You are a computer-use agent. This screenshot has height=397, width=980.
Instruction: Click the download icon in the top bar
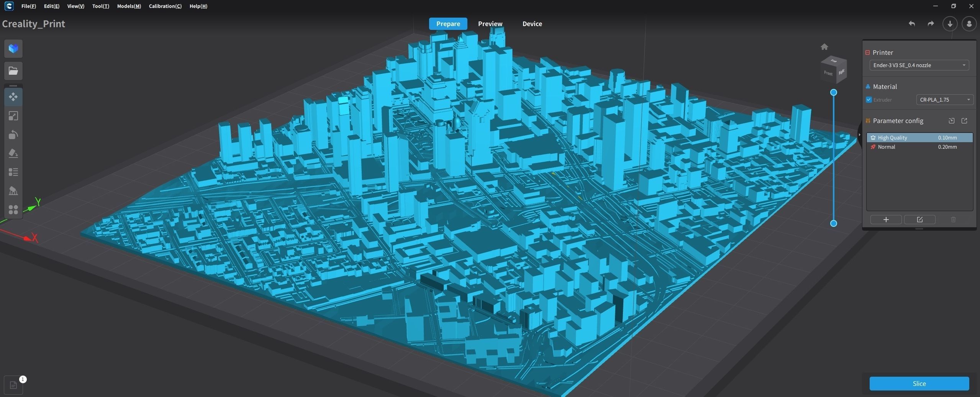[x=950, y=24]
